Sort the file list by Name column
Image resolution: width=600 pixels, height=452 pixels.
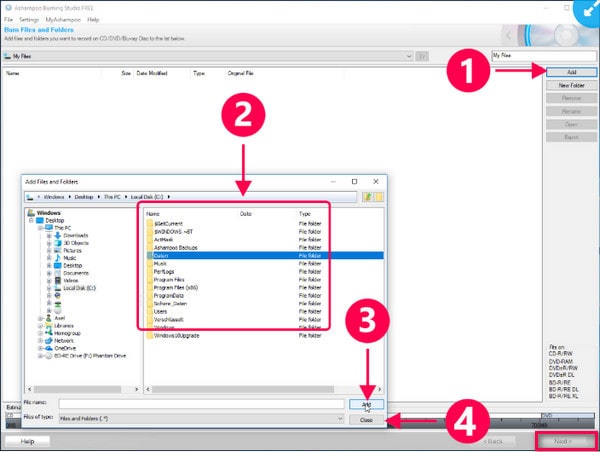click(x=153, y=214)
